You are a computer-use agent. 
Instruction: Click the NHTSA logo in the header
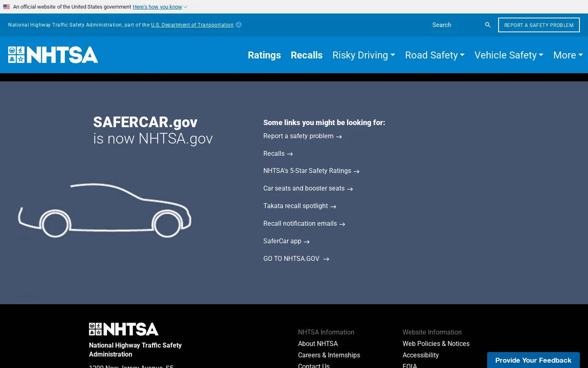tap(53, 55)
